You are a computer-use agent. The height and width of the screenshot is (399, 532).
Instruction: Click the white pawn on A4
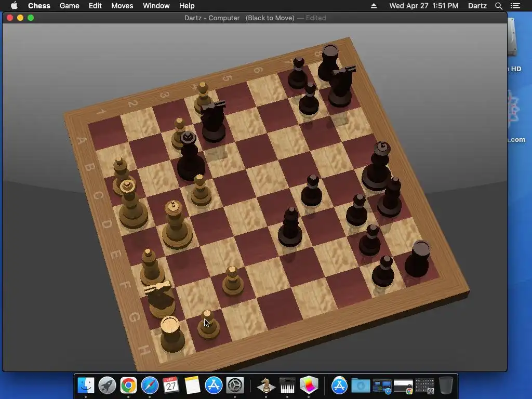coord(203,98)
